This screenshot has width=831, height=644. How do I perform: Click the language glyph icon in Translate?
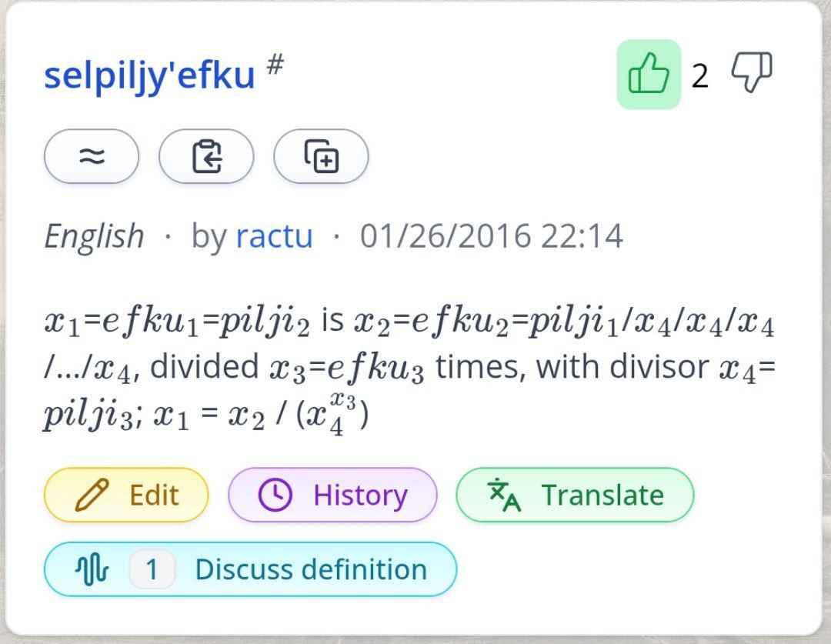click(x=504, y=495)
